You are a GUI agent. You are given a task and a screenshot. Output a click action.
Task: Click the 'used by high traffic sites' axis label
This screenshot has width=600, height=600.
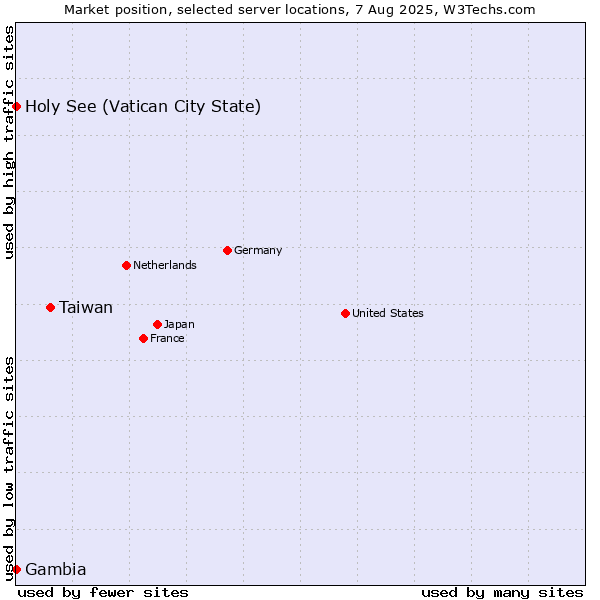tap(9, 142)
